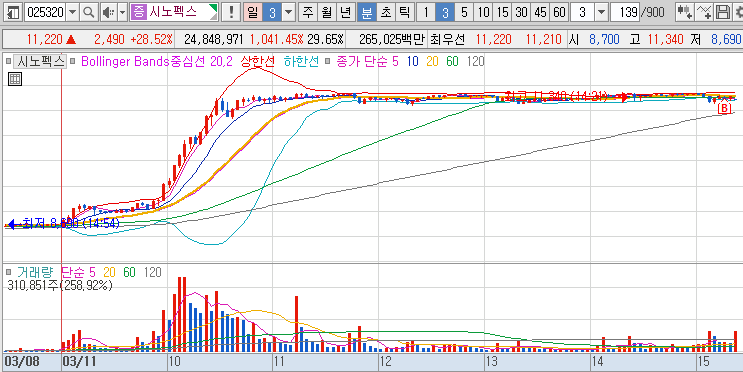Click the gear chart settings icon
This screenshot has height=372, width=743.
pyautogui.click(x=738, y=12)
